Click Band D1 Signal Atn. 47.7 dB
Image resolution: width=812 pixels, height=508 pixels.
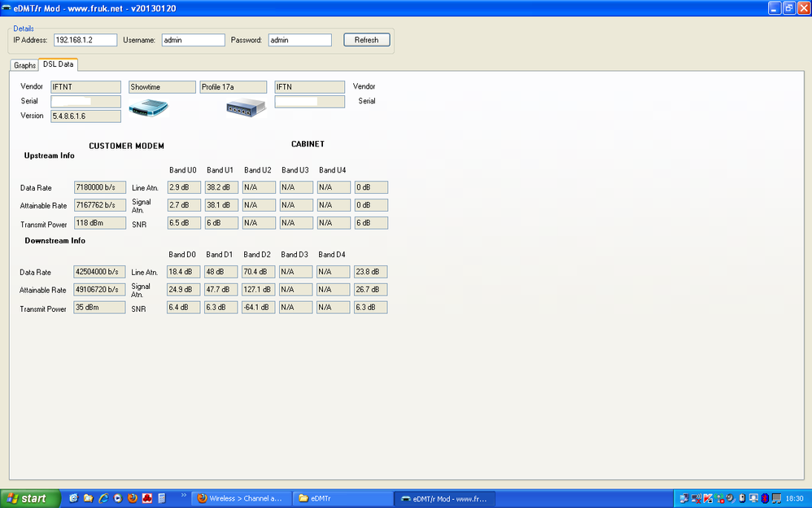[221, 289]
